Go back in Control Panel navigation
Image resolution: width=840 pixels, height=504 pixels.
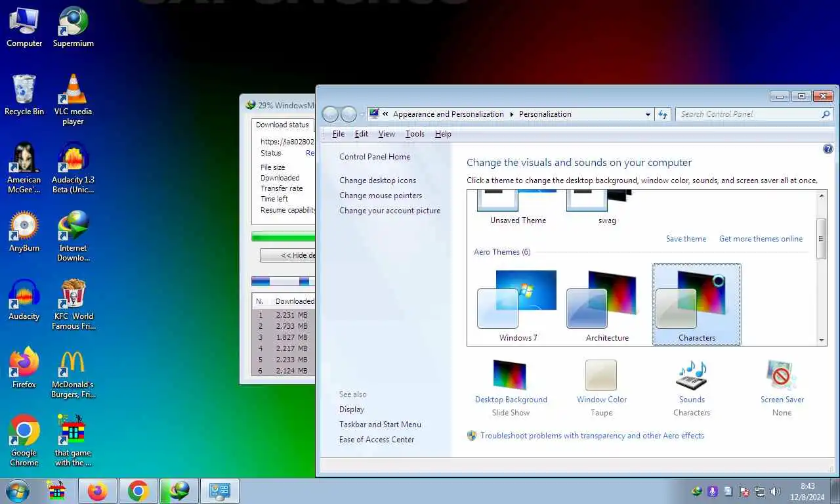(330, 114)
